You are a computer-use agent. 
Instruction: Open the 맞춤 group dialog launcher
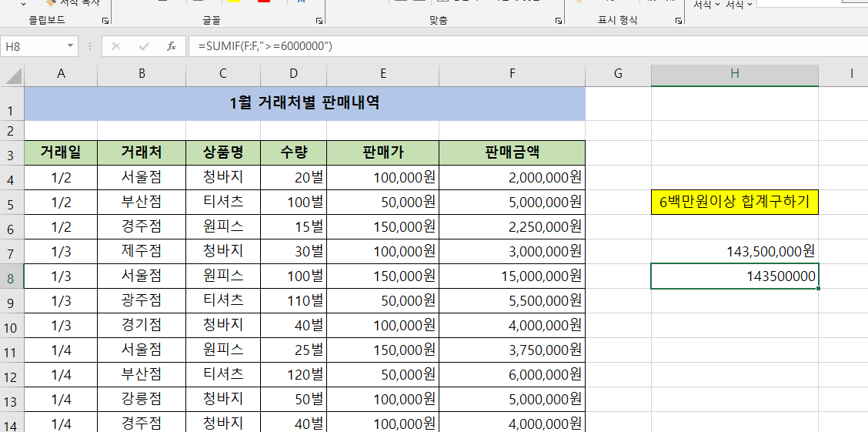coord(559,21)
